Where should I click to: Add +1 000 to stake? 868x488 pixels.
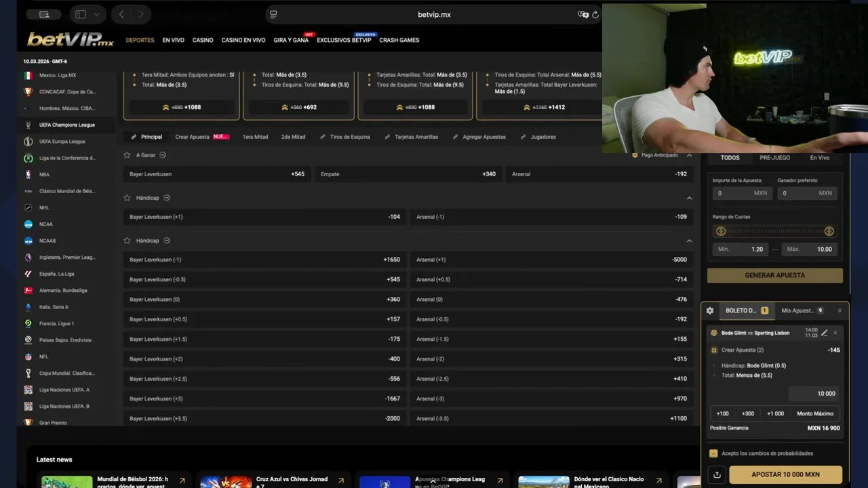pyautogui.click(x=775, y=413)
